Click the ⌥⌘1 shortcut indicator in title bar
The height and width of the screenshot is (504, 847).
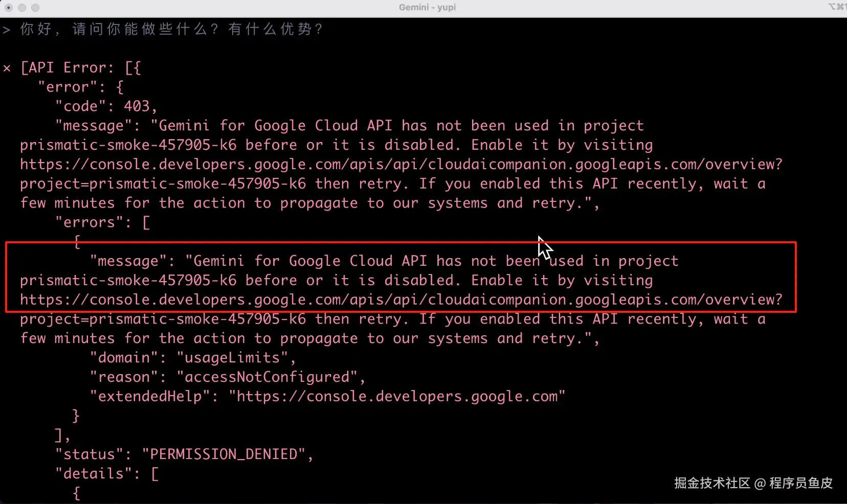pos(836,7)
